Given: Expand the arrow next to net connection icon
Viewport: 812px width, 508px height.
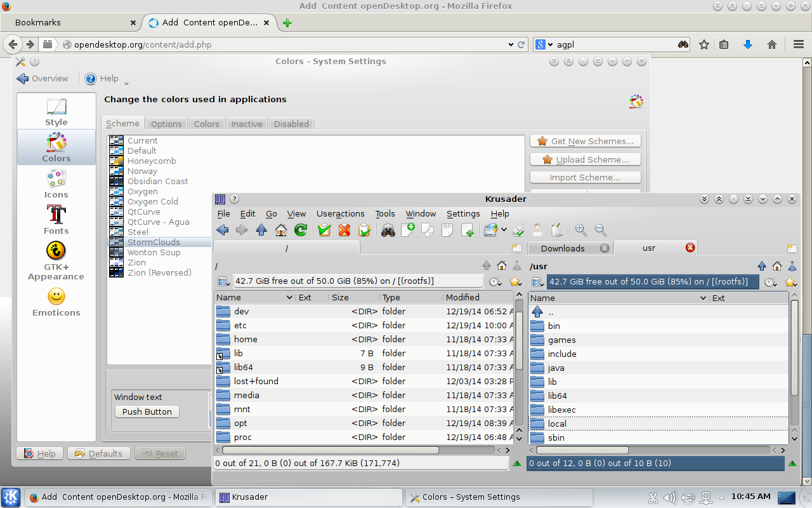Looking at the screenshot, I should click(x=504, y=230).
